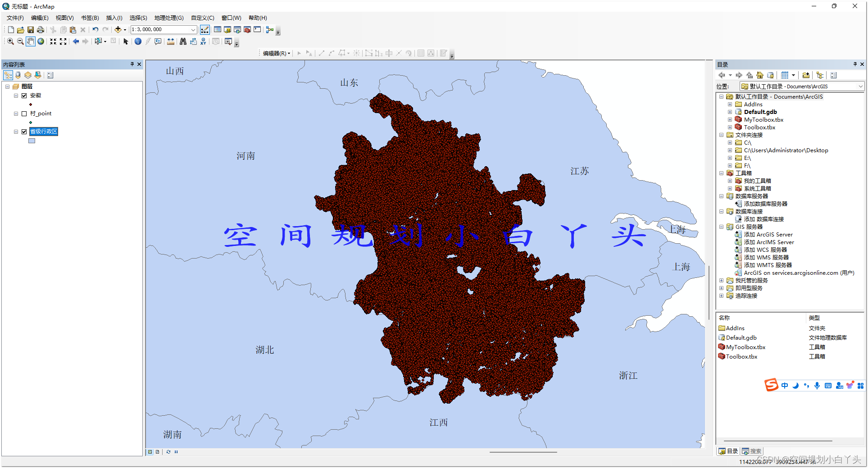This screenshot has height=468, width=868.
Task: Click Connect To Folder icon
Action: pyautogui.click(x=806, y=75)
